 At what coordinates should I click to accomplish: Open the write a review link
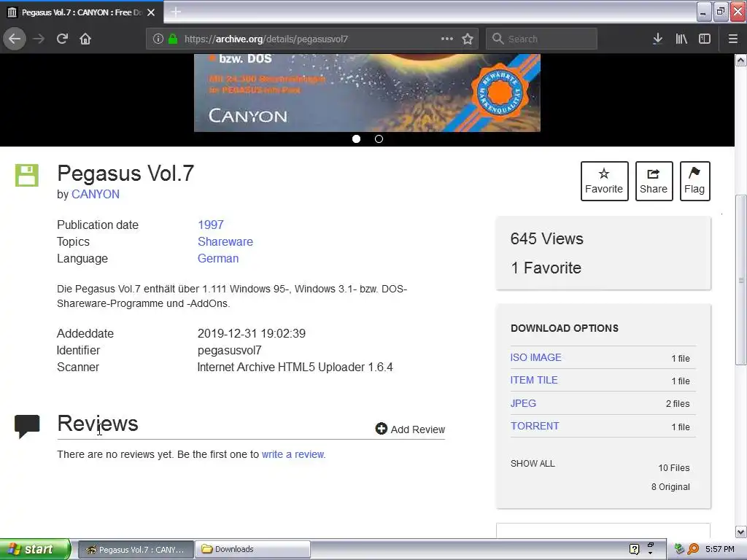[x=293, y=454]
